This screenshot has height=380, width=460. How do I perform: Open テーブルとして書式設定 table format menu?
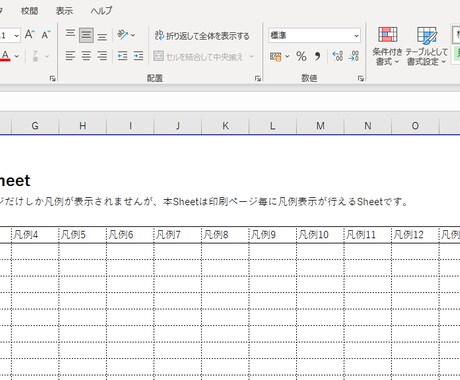coord(426,46)
